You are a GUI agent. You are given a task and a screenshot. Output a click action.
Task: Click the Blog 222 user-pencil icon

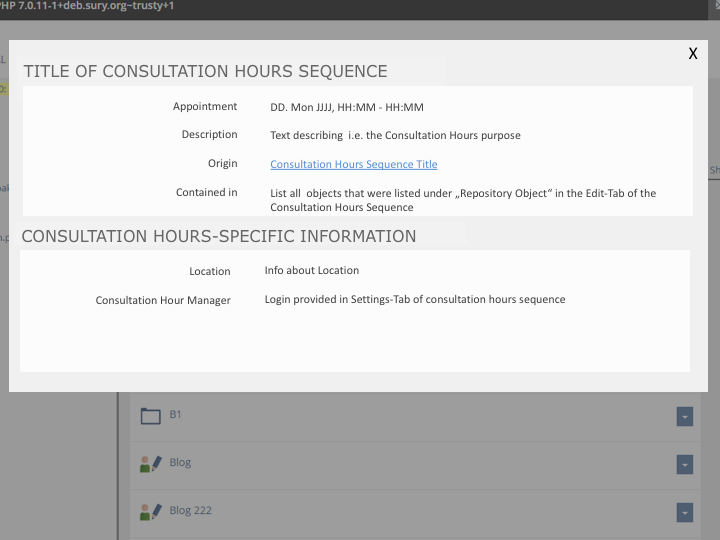(151, 512)
